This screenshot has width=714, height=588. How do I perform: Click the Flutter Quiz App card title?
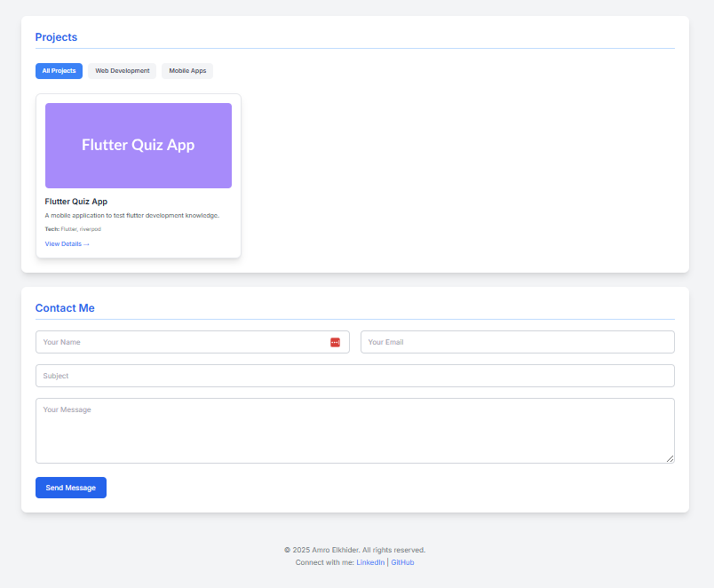click(76, 202)
